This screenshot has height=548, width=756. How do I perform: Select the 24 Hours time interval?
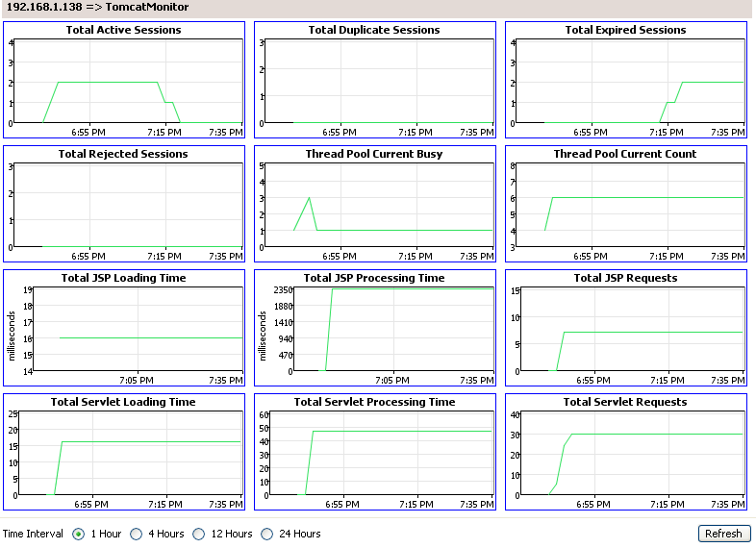(x=266, y=534)
